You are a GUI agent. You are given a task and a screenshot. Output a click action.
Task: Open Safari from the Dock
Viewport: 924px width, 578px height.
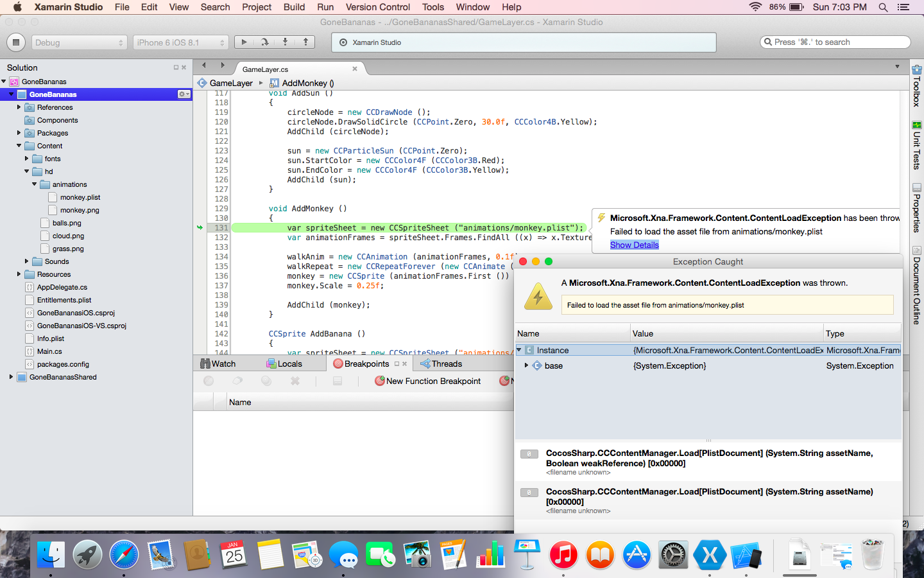pos(124,554)
